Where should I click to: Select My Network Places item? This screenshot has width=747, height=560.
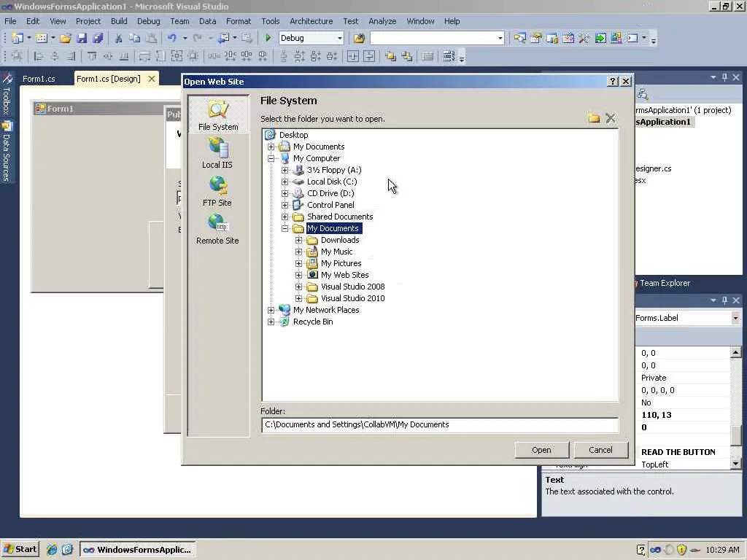pos(326,310)
